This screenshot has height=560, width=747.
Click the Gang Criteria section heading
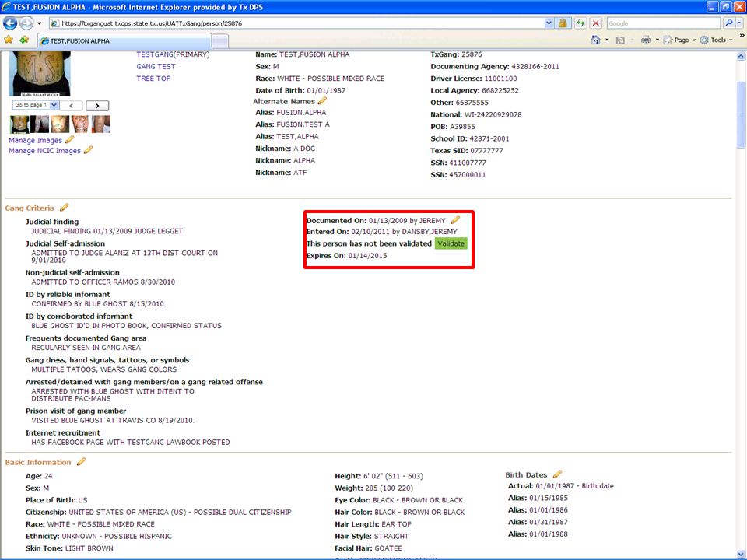click(x=30, y=208)
